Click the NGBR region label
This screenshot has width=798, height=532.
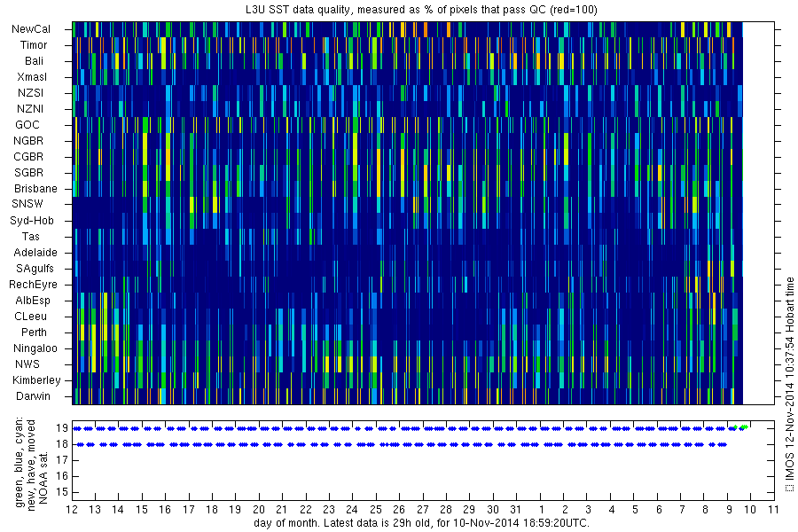coord(28,140)
